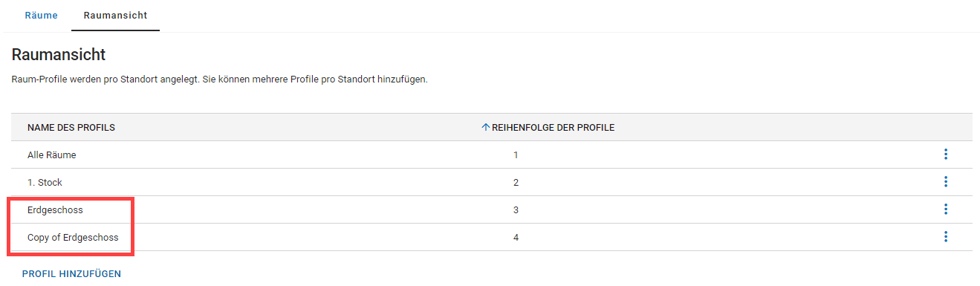This screenshot has height=286, width=980.
Task: Open the options menu for Copy of Erdgeschoss
Action: pos(945,237)
